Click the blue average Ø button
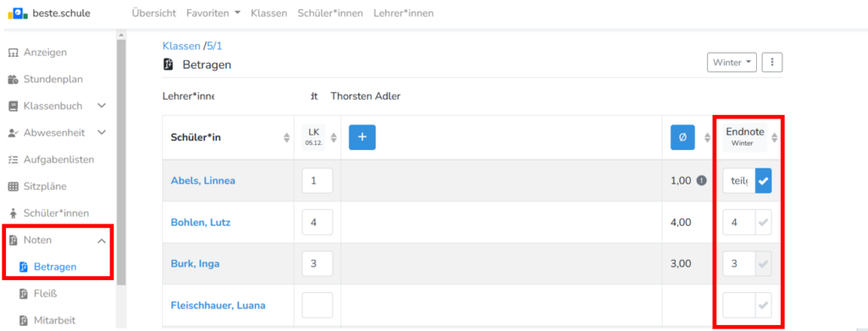The height and width of the screenshot is (331, 868). coord(682,138)
